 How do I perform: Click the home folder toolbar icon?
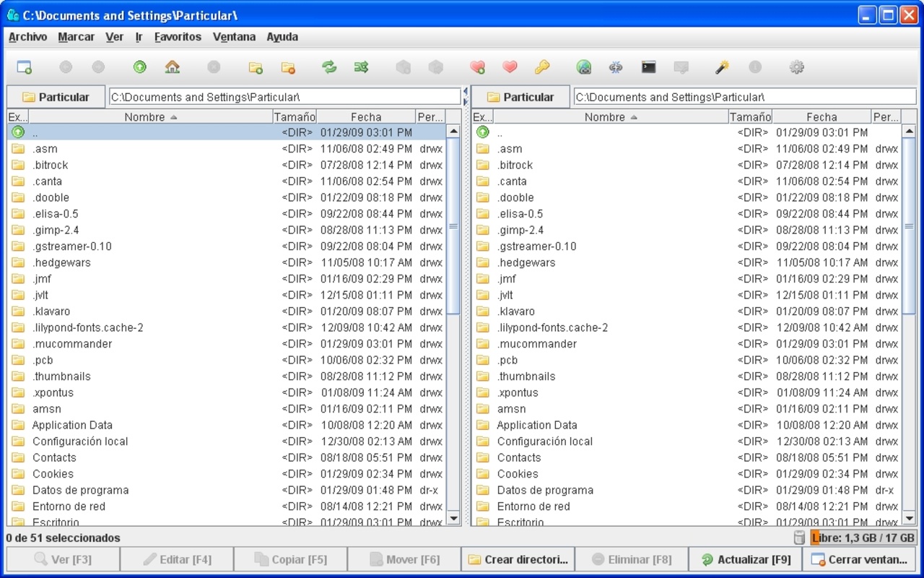[172, 67]
